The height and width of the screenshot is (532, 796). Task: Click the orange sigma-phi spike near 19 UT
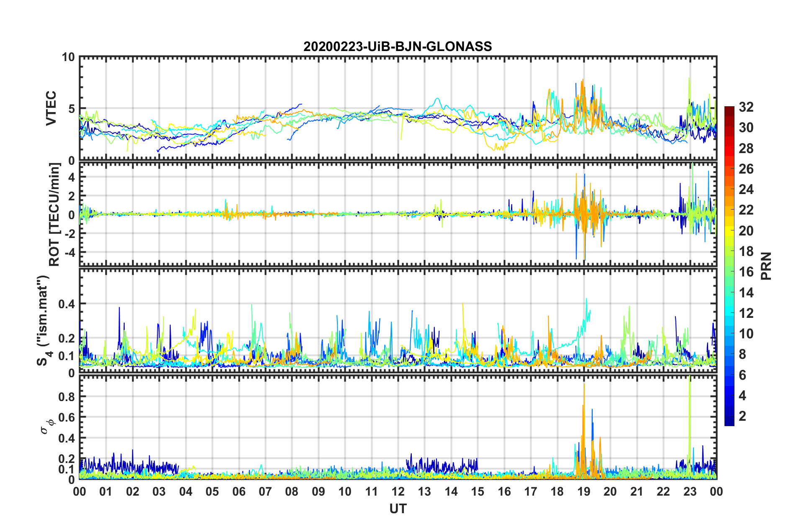click(x=584, y=431)
